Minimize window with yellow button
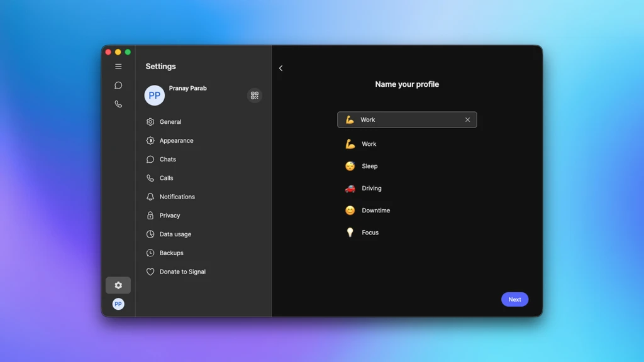 [x=118, y=52]
